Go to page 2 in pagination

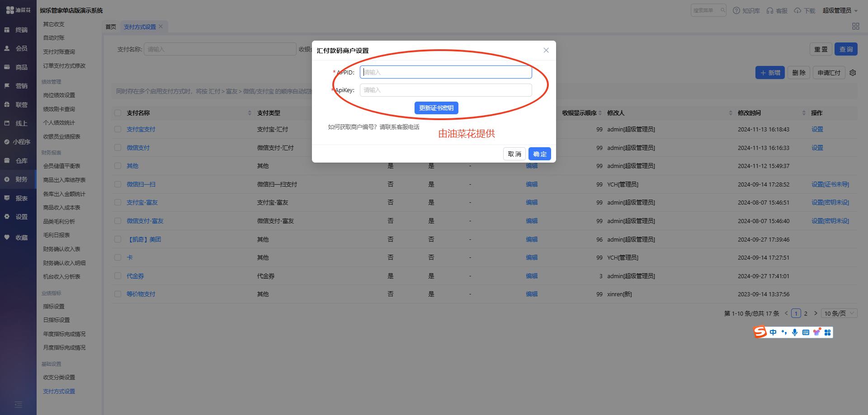(806, 313)
